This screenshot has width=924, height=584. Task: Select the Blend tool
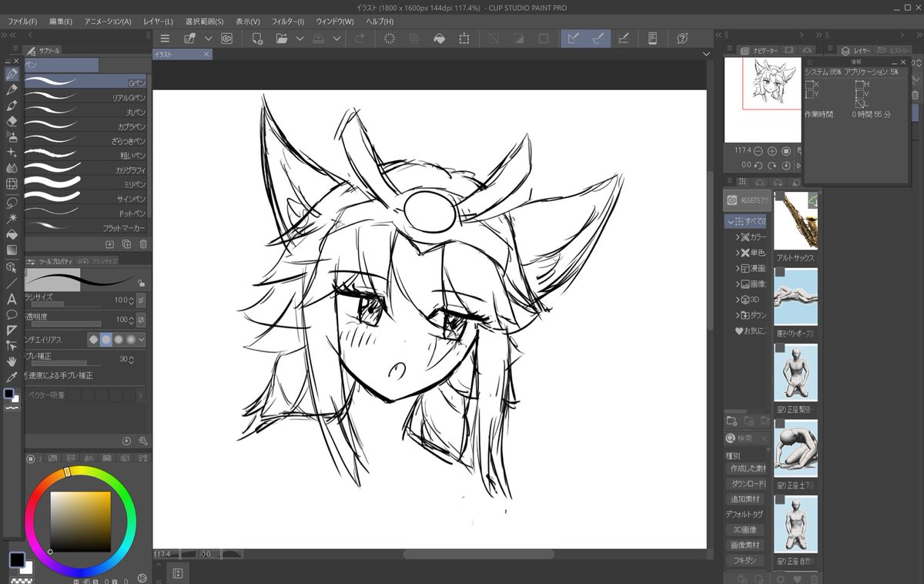tap(12, 168)
